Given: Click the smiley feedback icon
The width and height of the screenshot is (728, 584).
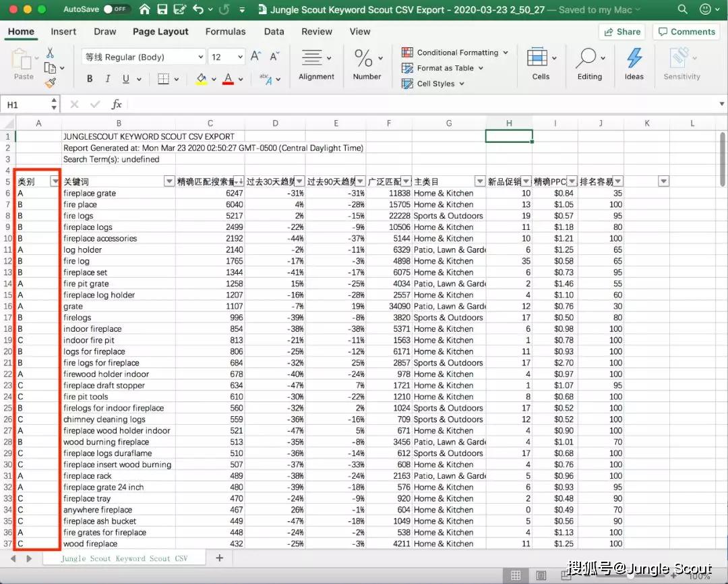Looking at the screenshot, I should (x=705, y=9).
